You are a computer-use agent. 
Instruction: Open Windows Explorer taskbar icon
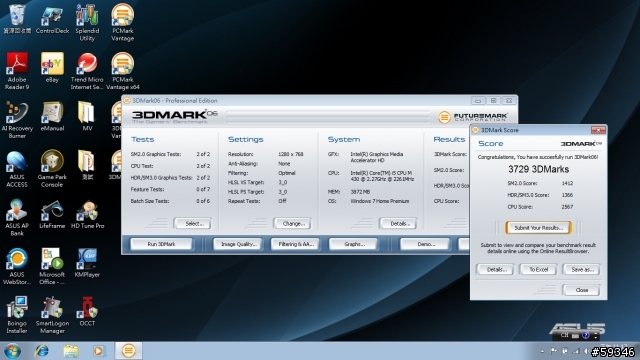71,351
